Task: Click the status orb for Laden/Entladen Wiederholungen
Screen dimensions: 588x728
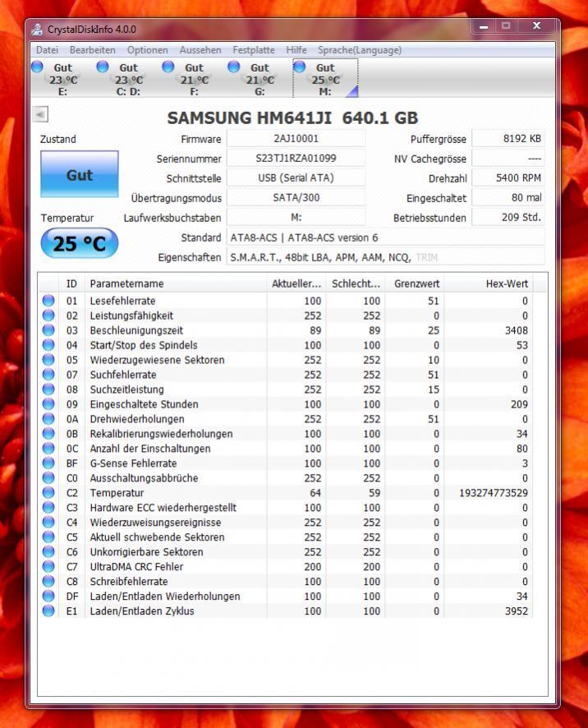Action: [x=48, y=597]
